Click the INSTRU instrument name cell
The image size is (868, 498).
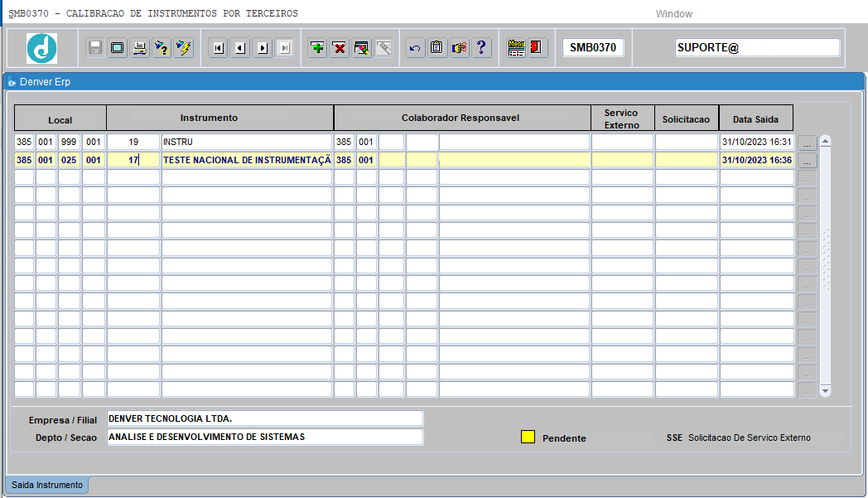click(246, 142)
